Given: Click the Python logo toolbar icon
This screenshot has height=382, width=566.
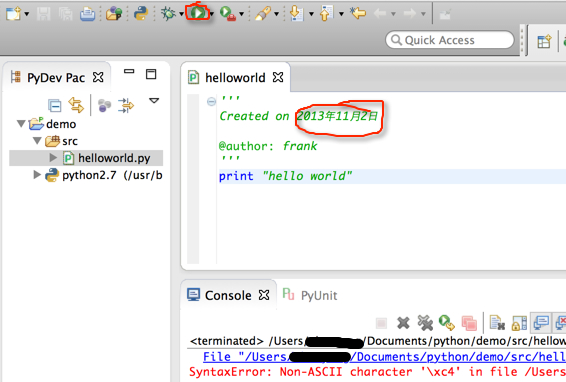Looking at the screenshot, I should pos(141,13).
